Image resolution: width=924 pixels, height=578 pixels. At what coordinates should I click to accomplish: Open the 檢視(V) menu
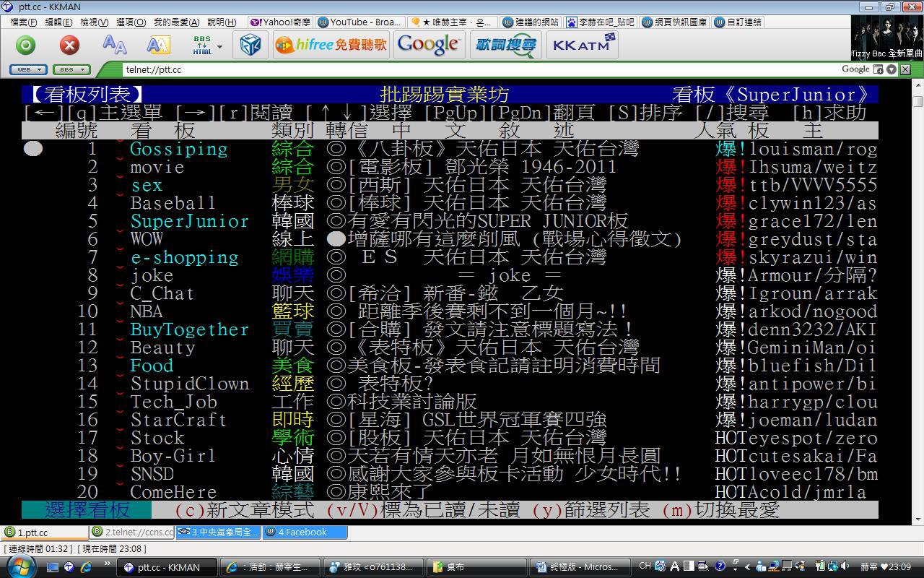94,22
